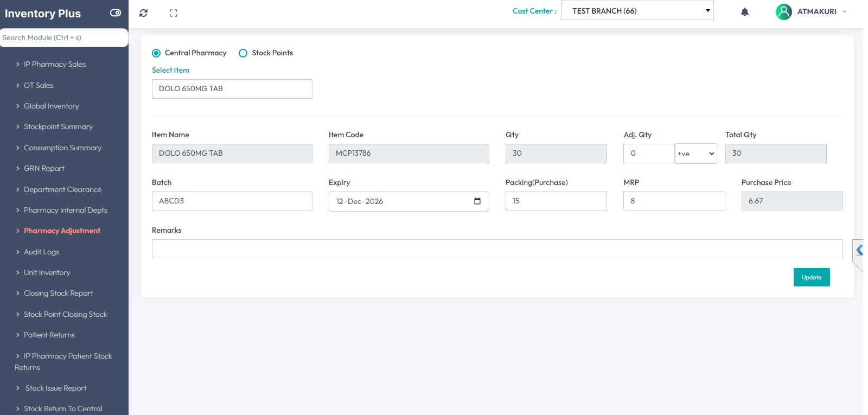Click the MRP input field
The height and width of the screenshot is (415, 868).
(x=674, y=201)
